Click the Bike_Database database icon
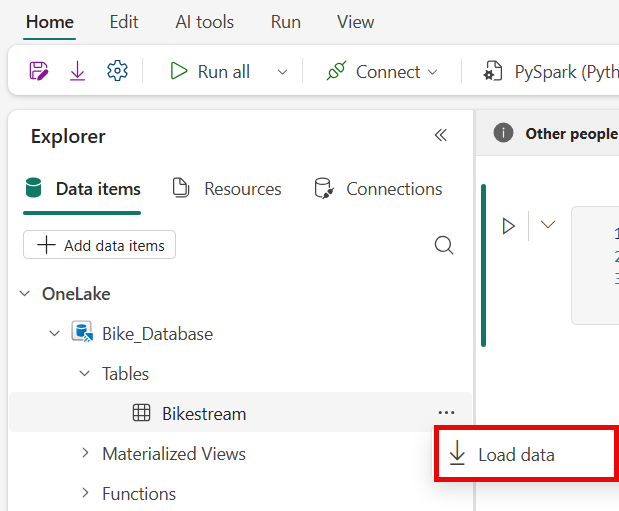Image resolution: width=619 pixels, height=511 pixels. (x=82, y=332)
